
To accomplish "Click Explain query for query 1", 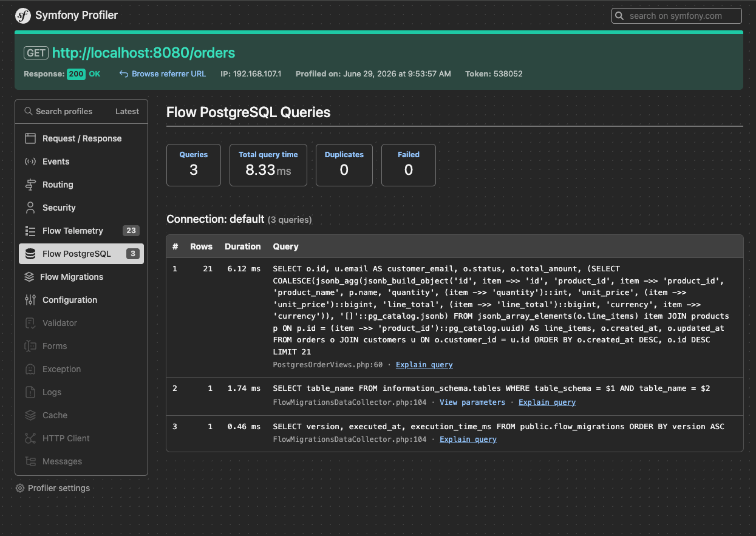I will 424,365.
